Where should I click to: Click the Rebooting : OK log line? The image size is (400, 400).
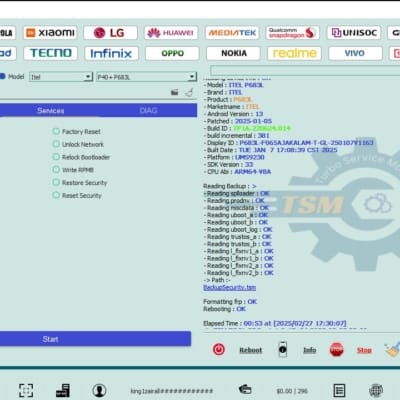[x=224, y=309]
